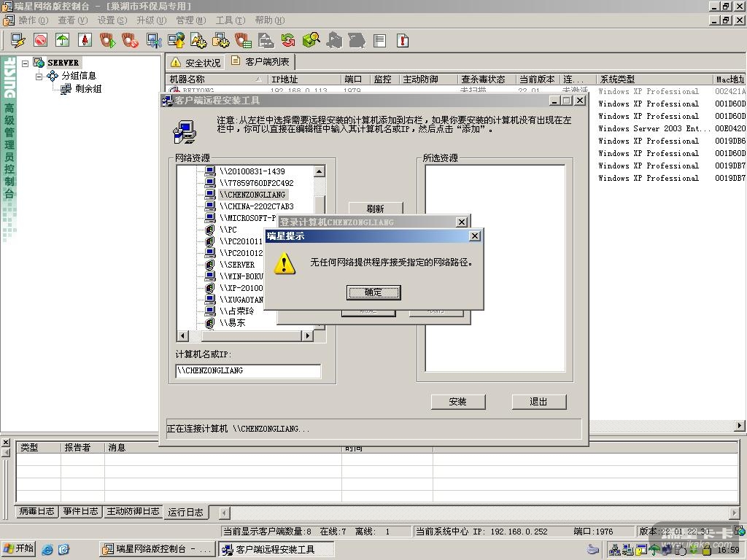Click the keyboard icon on the taskbar

(593, 550)
